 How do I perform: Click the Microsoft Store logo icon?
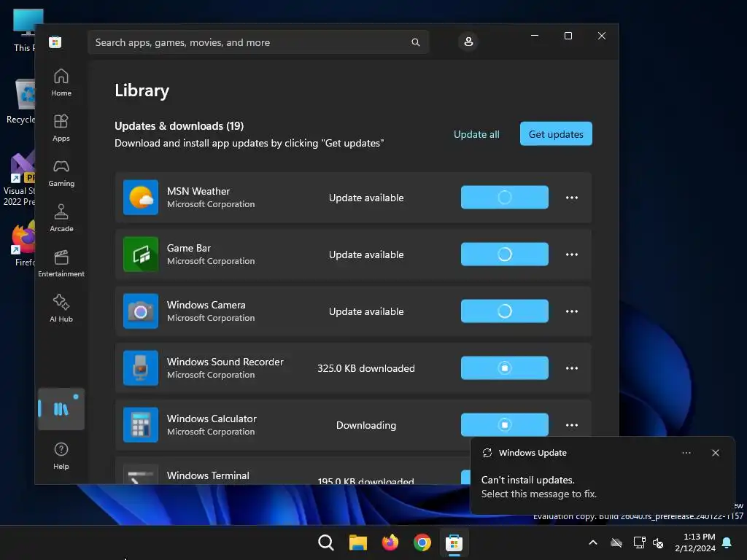coord(55,42)
